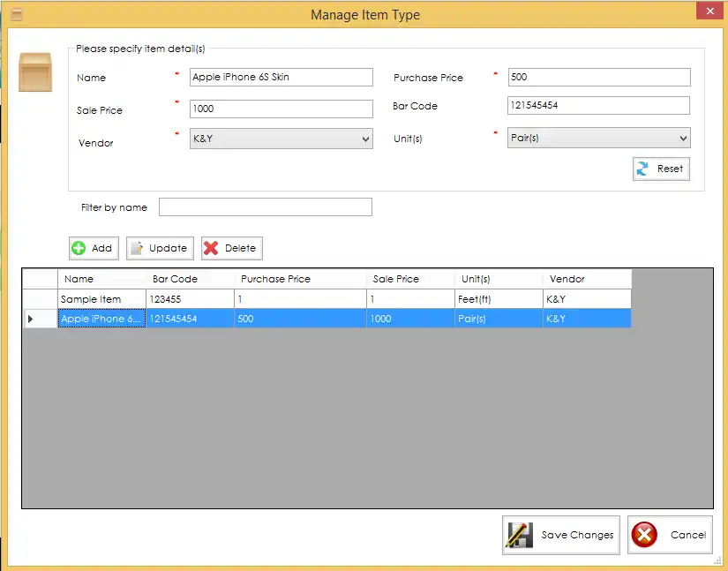728x571 pixels.
Task: Sort by the Name column header
Action: (101, 279)
